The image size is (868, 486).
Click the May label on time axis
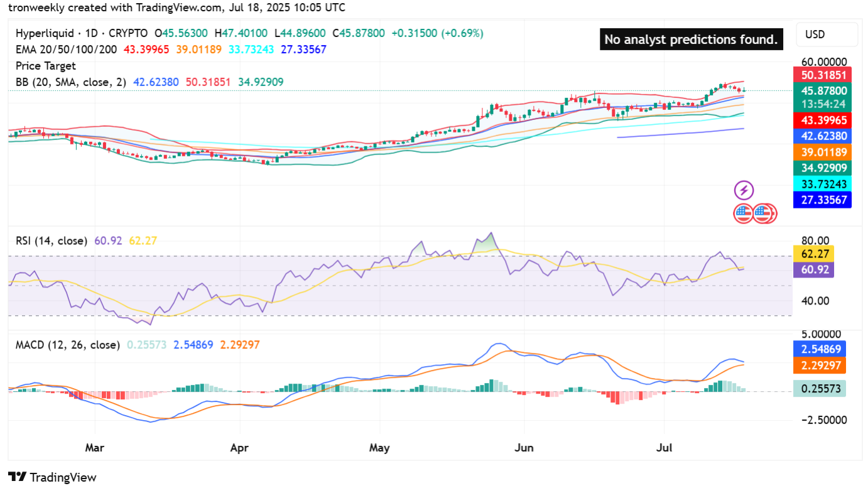click(x=379, y=448)
